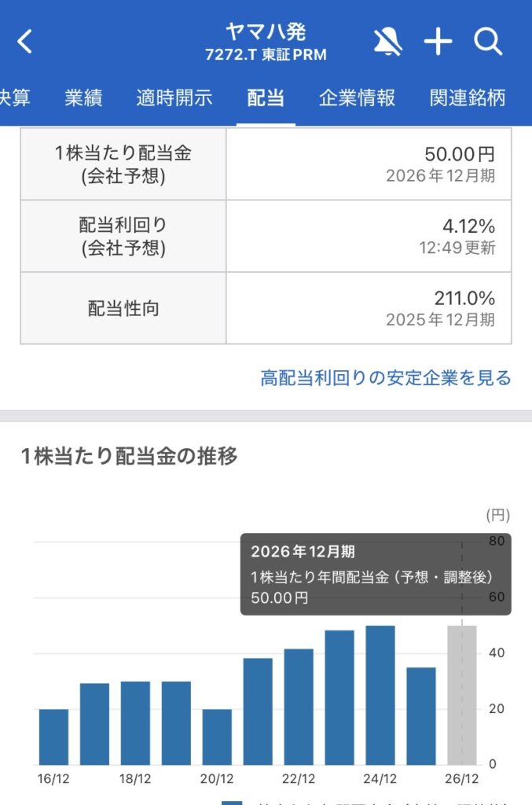This screenshot has height=805, width=532.
Task: Open search with the magnifying glass icon
Action: pos(488,42)
